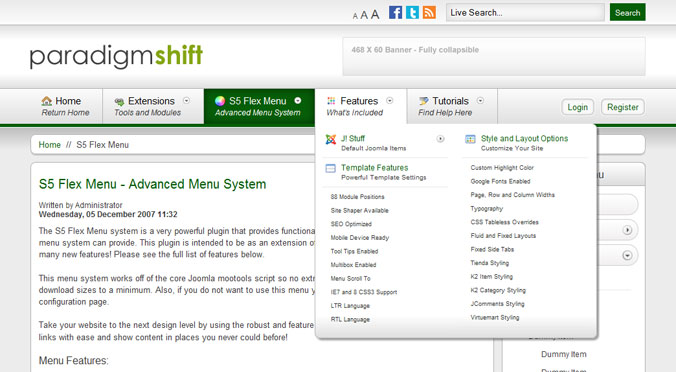Open the S5 Flex Menu item

point(259,106)
